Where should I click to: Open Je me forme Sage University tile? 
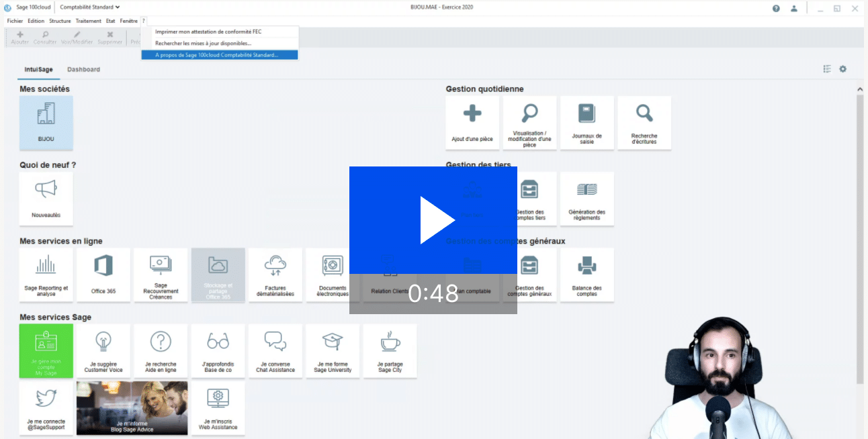[x=333, y=351]
